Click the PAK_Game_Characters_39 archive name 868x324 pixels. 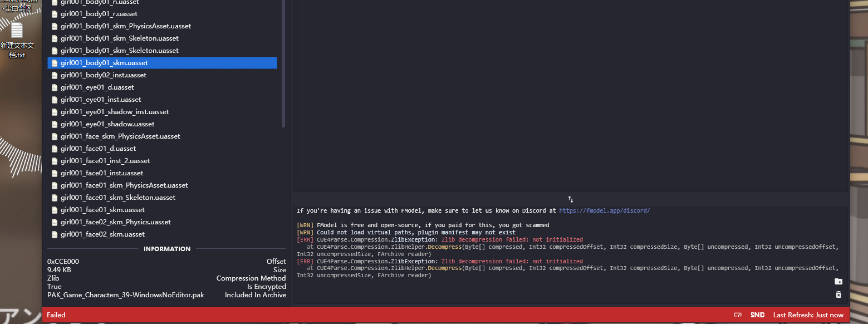pos(126,295)
